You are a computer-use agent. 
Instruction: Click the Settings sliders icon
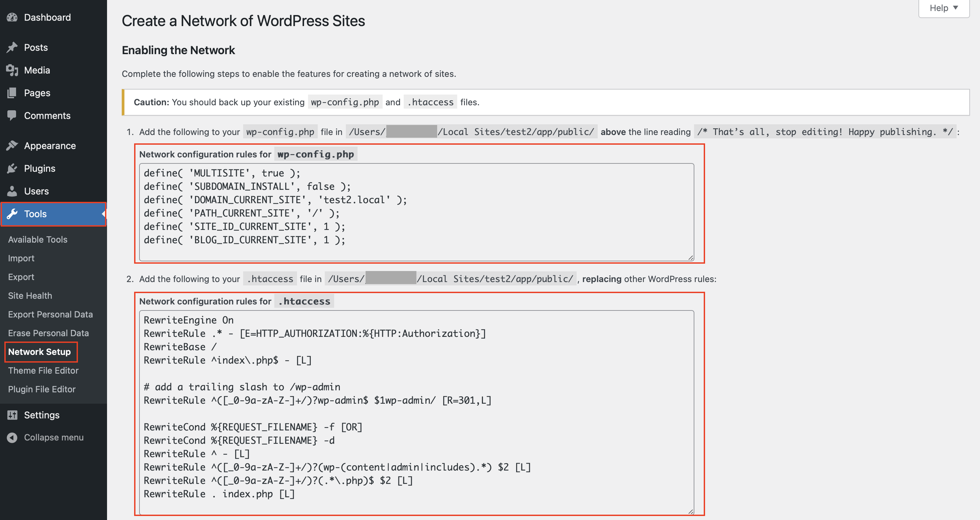click(x=12, y=415)
